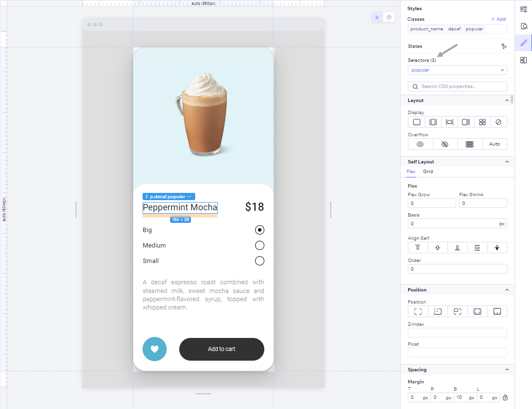The height and width of the screenshot is (409, 532).
Task: Set position to static
Action: tap(417, 312)
